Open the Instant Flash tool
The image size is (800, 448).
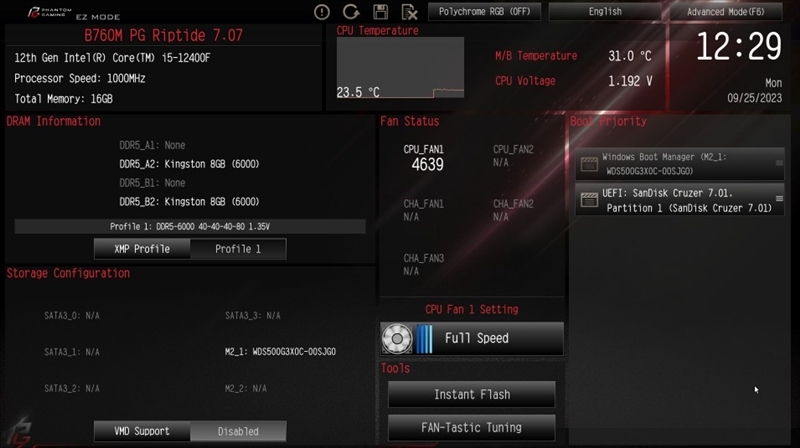[471, 394]
